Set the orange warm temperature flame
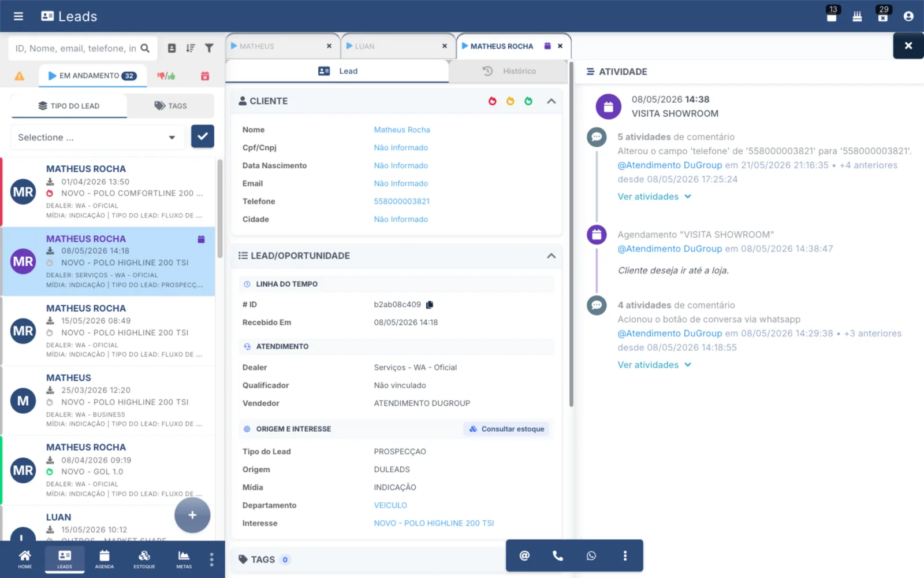924x578 pixels. coord(511,101)
